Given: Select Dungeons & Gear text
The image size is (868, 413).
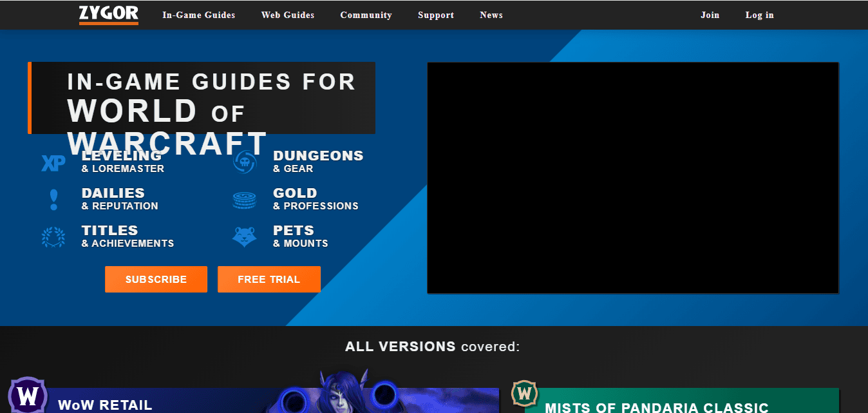Looking at the screenshot, I should click(x=318, y=162).
